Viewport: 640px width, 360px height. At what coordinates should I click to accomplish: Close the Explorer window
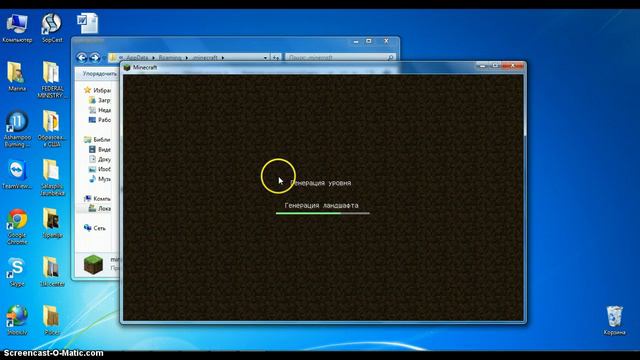[386, 41]
